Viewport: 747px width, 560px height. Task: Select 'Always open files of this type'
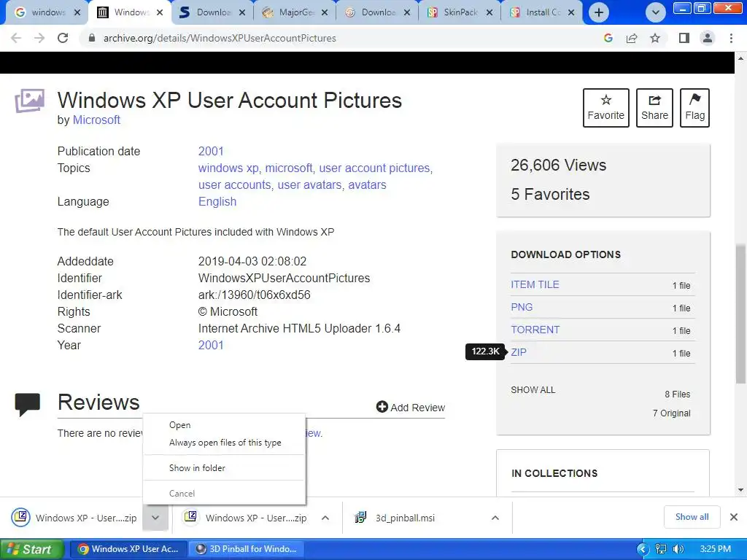coord(224,443)
